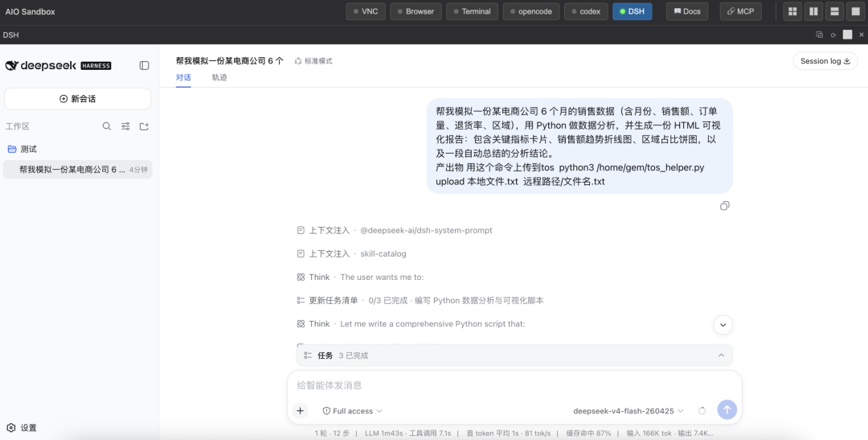Switch to the VNC panel
The width and height of the screenshot is (868, 440).
click(366, 11)
